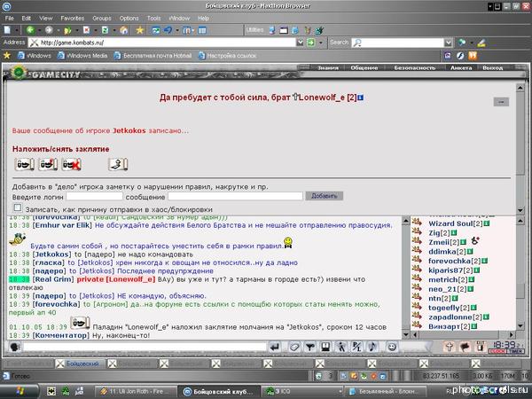The height and width of the screenshot is (399, 532).
Task: Open the scroll with hand icon
Action: click(x=118, y=165)
